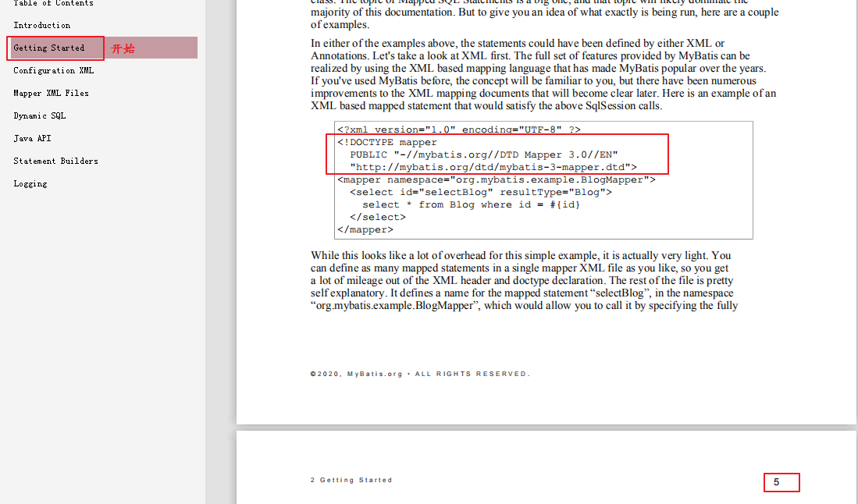This screenshot has width=858, height=504.
Task: Open the Statement Builders bookmark
Action: tap(55, 161)
